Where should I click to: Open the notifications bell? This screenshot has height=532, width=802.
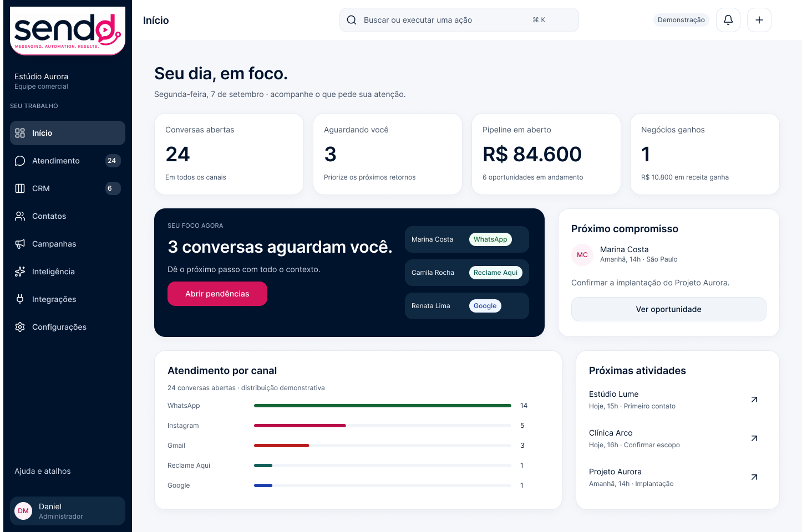(728, 20)
